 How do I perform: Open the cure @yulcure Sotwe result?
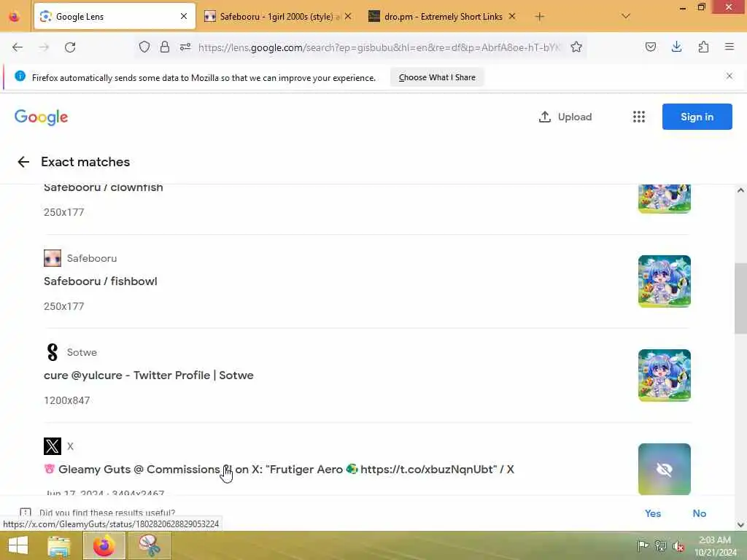[149, 376]
